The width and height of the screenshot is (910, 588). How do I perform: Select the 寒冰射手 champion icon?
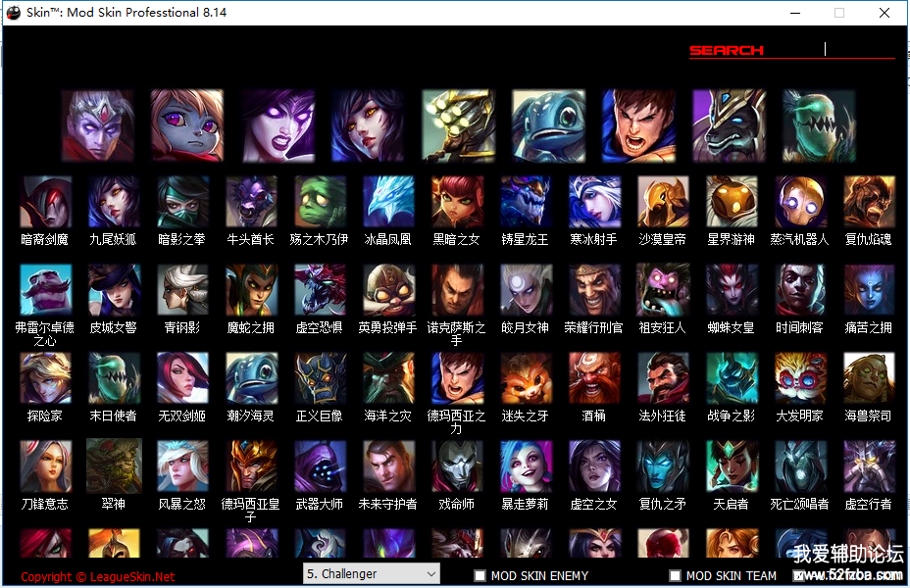point(594,202)
